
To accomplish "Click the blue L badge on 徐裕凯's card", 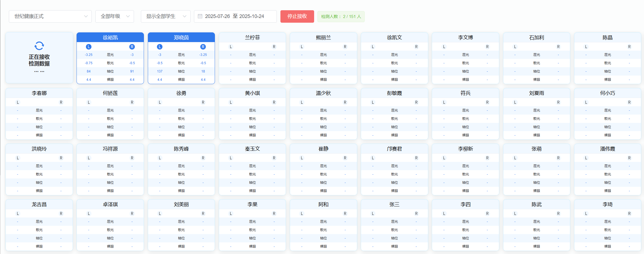I will [89, 47].
